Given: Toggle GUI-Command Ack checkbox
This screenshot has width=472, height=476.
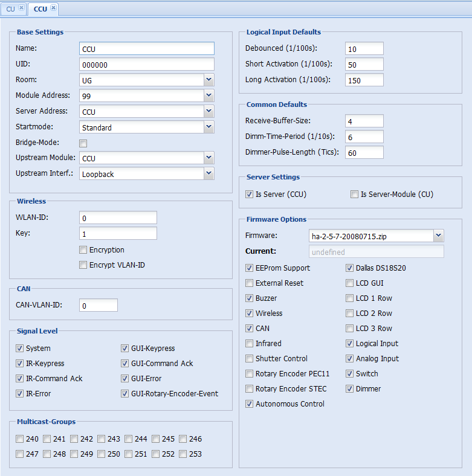Looking at the screenshot, I should tap(125, 364).
